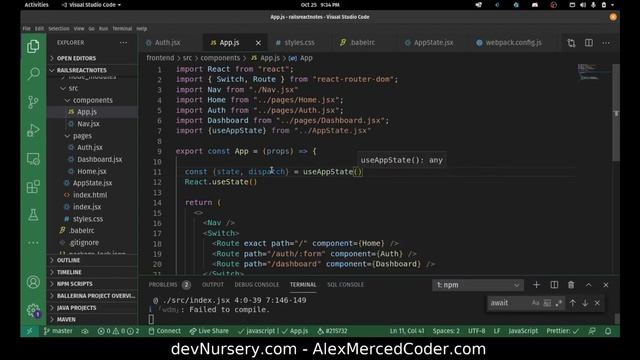Open the Manage gear icon
Screen dimensions: 640x360
click(33, 311)
